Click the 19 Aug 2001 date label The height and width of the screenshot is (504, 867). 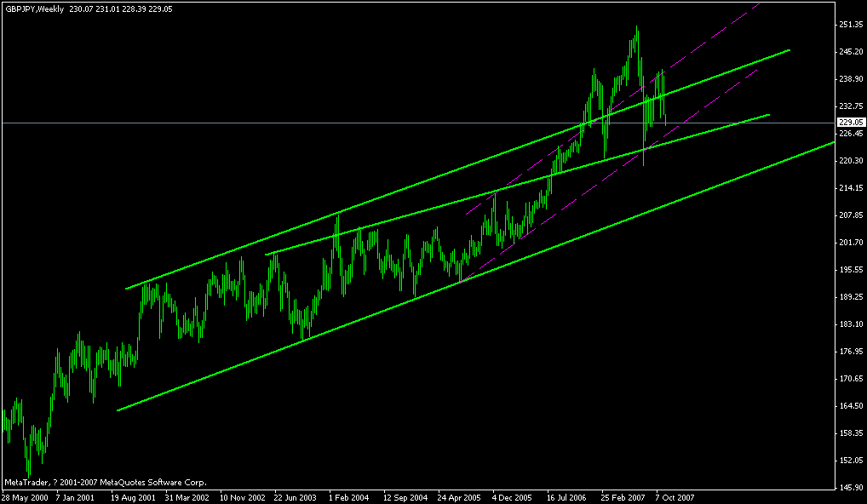tap(133, 497)
